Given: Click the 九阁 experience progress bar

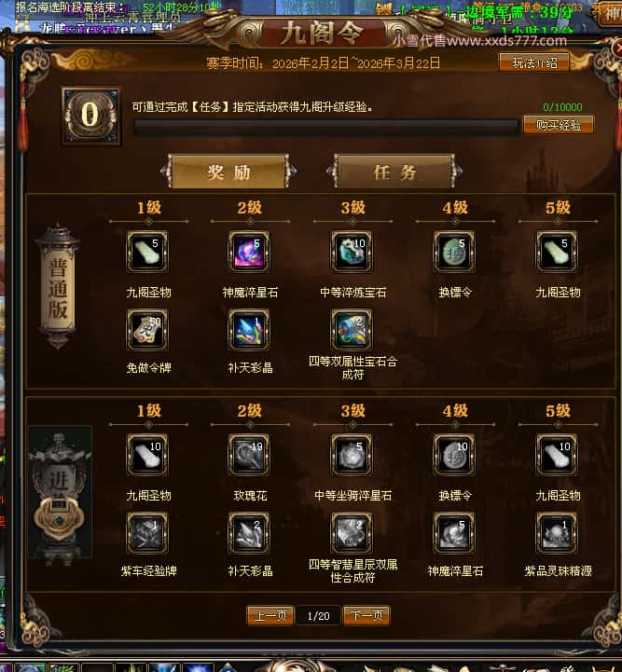Looking at the screenshot, I should point(326,128).
